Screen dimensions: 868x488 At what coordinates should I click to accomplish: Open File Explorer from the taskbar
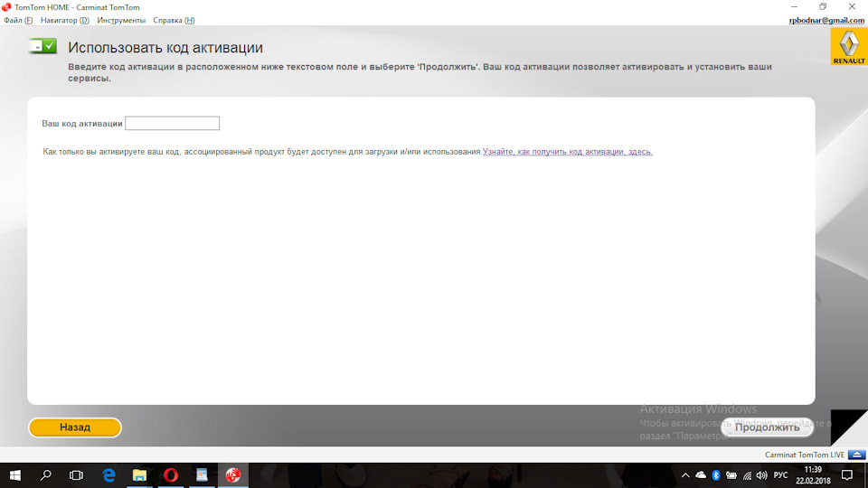pos(139,475)
